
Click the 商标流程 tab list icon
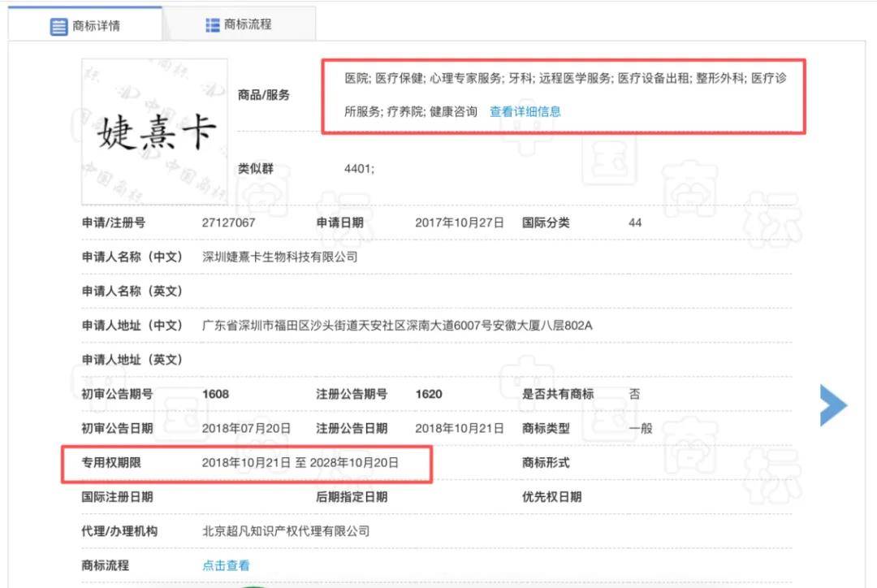(x=212, y=24)
